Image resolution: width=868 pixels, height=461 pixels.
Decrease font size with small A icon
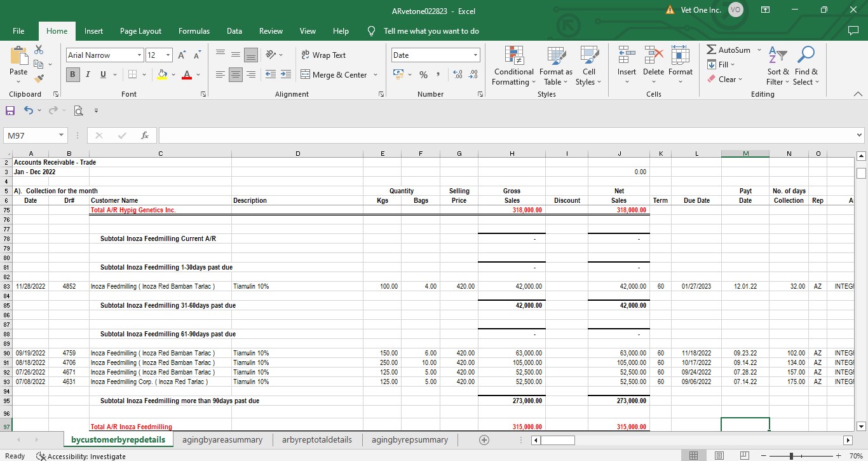198,55
